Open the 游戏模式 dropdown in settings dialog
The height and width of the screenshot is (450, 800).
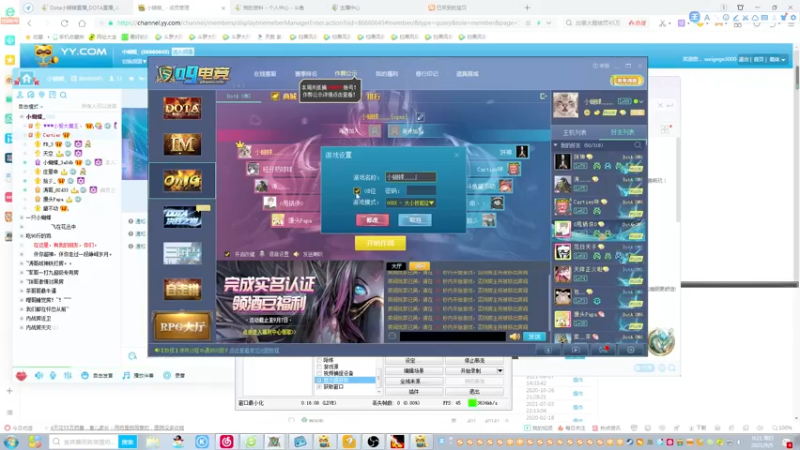pos(410,203)
